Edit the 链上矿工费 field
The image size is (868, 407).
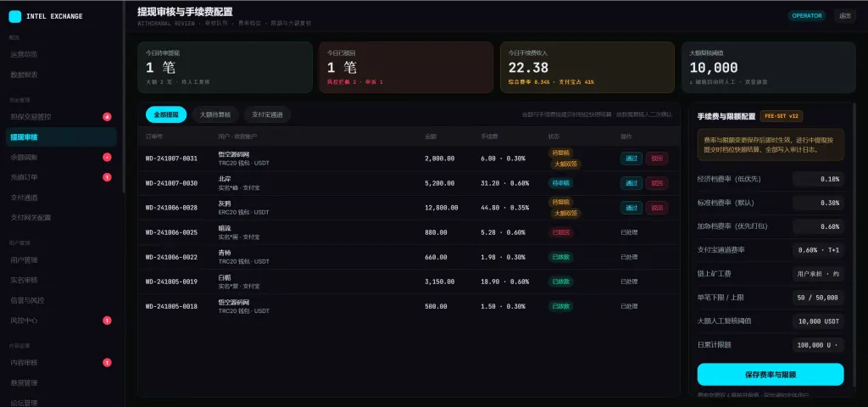pos(818,274)
